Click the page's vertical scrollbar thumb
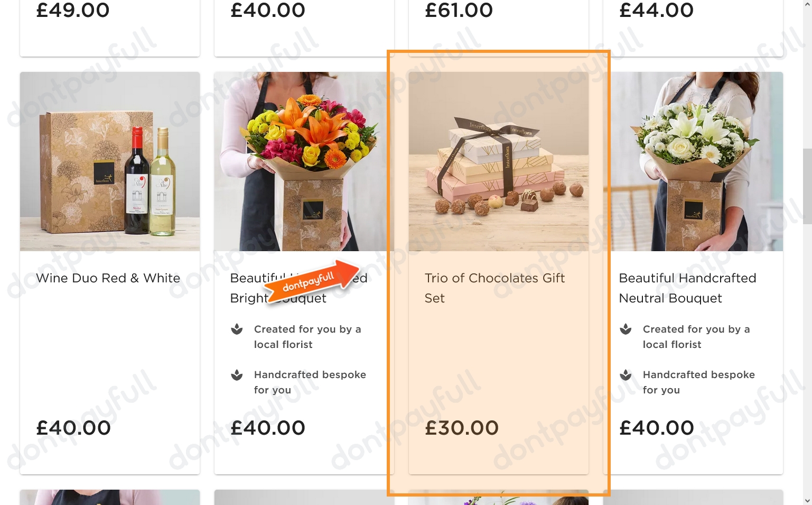Viewport: 812px width, 505px height. pyautogui.click(x=807, y=186)
